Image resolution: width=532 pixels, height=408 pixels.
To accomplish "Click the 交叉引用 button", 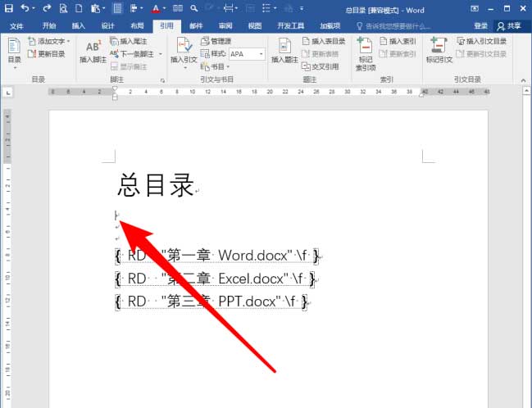I will [321, 66].
